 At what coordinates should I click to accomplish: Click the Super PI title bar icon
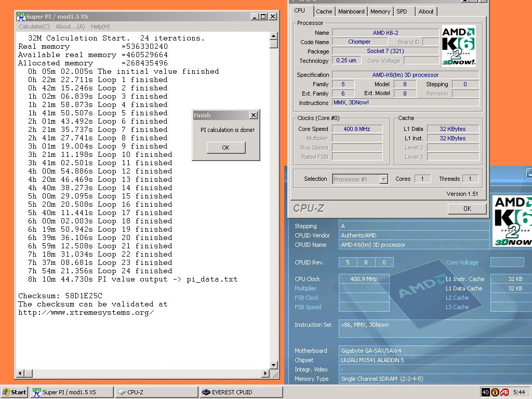(21, 16)
